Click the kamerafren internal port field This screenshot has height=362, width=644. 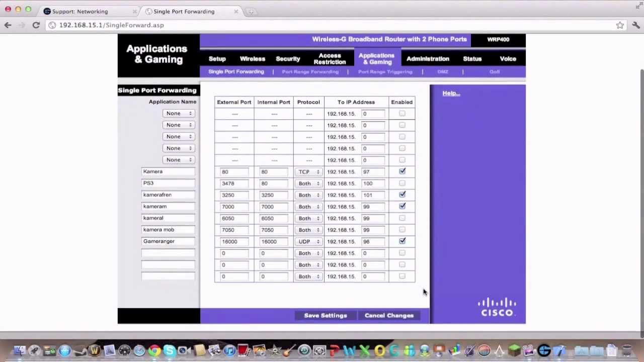point(274,195)
